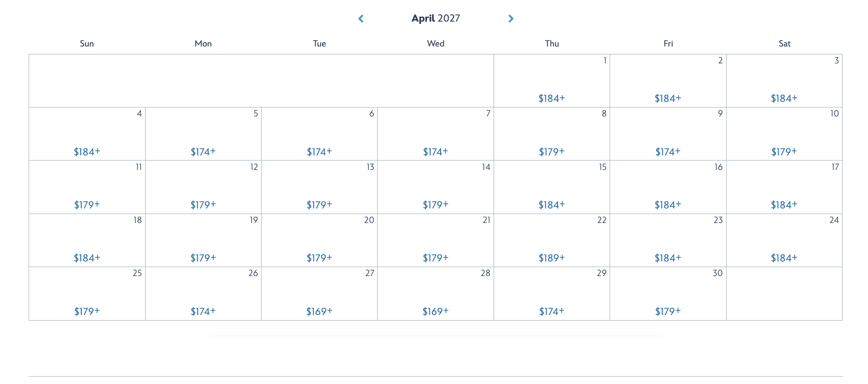Select April 28 at $169+
The height and width of the screenshot is (384, 868).
pyautogui.click(x=435, y=311)
